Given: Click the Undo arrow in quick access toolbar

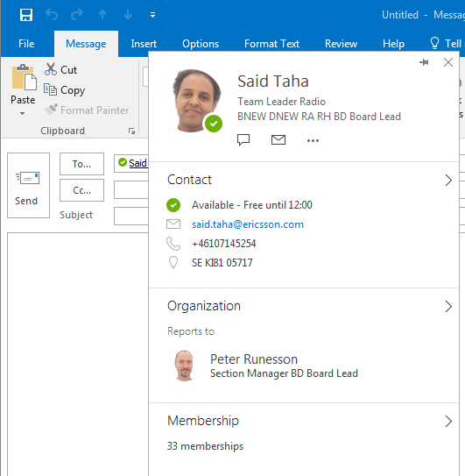Looking at the screenshot, I should [x=52, y=15].
